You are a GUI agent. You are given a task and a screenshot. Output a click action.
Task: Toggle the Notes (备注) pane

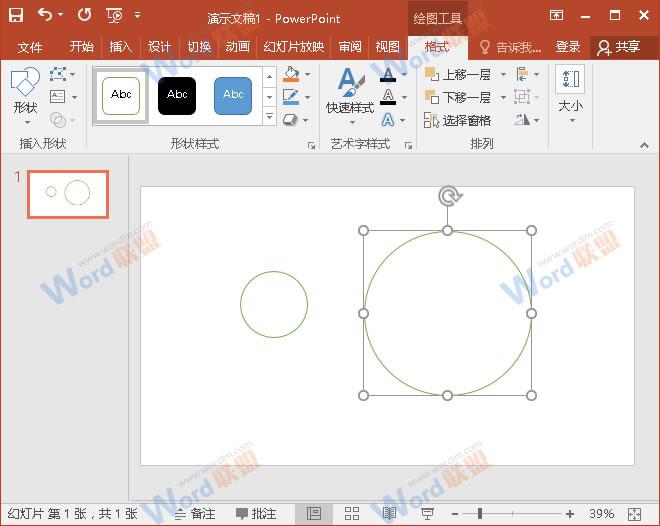tap(195, 513)
